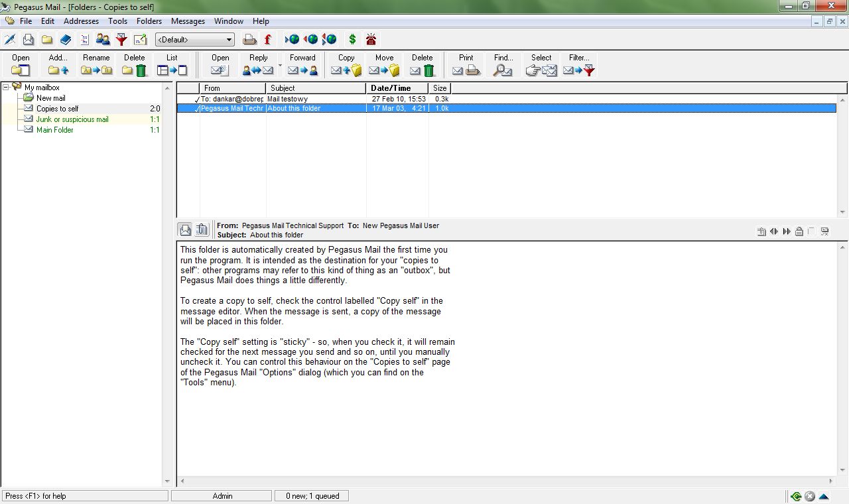Screen dimensions: 849x504
Task: Open the Edit menu
Action: point(48,21)
